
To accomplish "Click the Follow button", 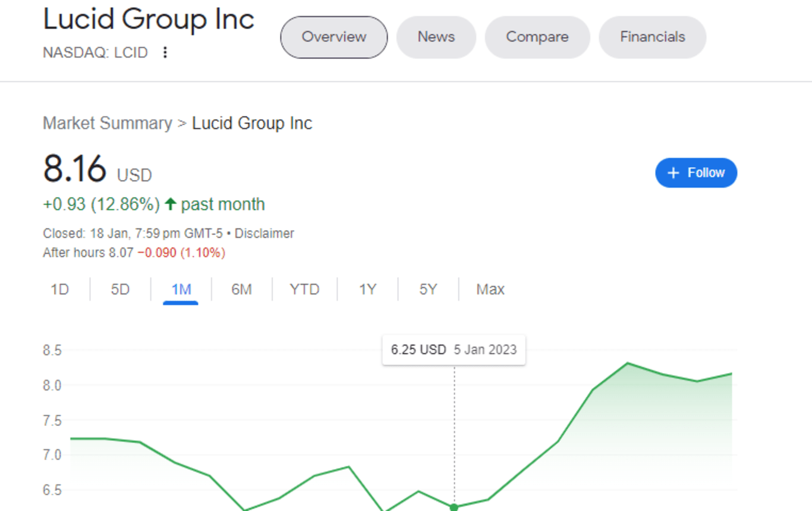I will [x=696, y=173].
